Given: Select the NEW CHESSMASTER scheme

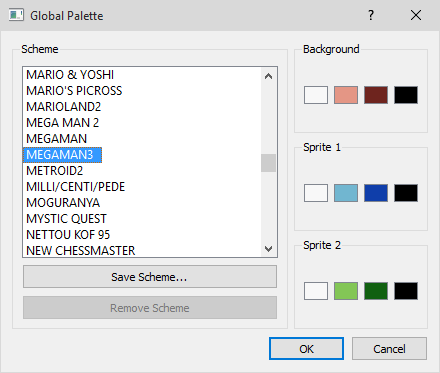Looking at the screenshot, I should click(x=81, y=251).
